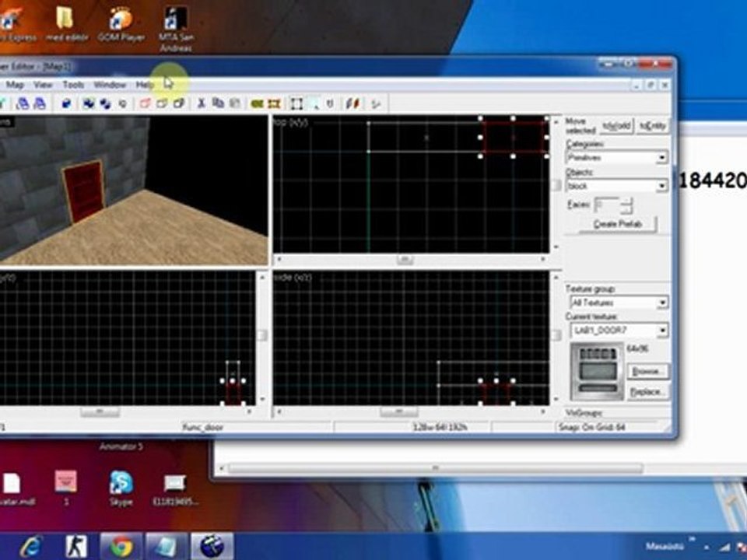Open the Tools menu

pyautogui.click(x=73, y=84)
